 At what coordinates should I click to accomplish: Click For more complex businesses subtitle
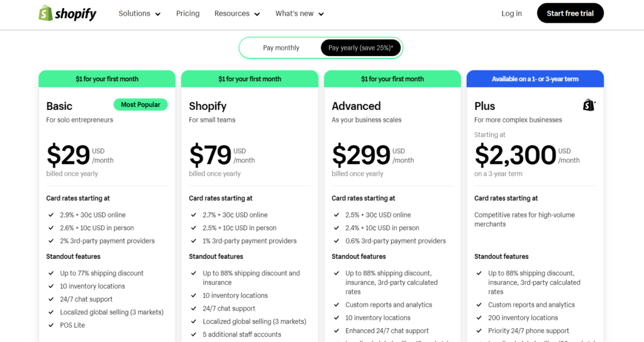tap(518, 120)
